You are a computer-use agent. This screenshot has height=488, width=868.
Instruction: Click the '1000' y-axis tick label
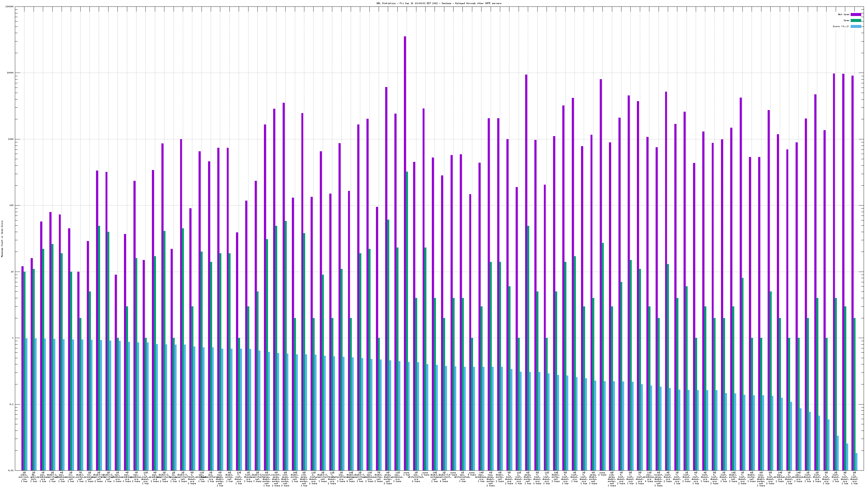[x=11, y=139]
